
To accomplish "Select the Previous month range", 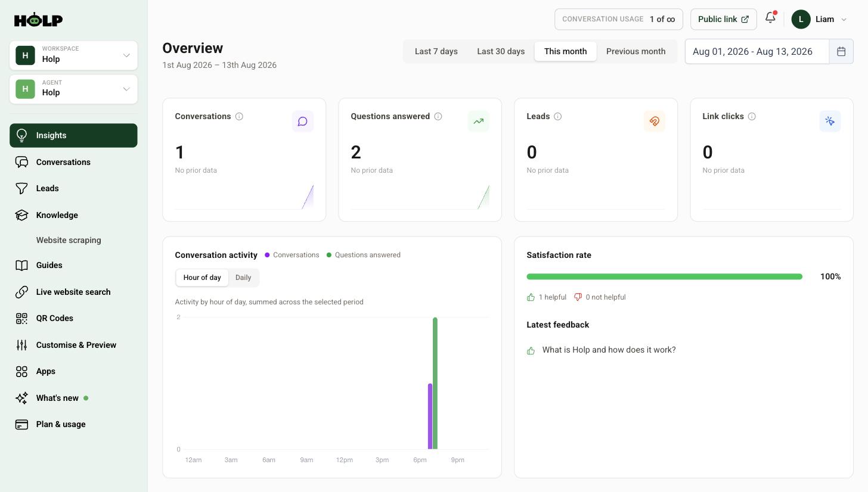I will 635,51.
